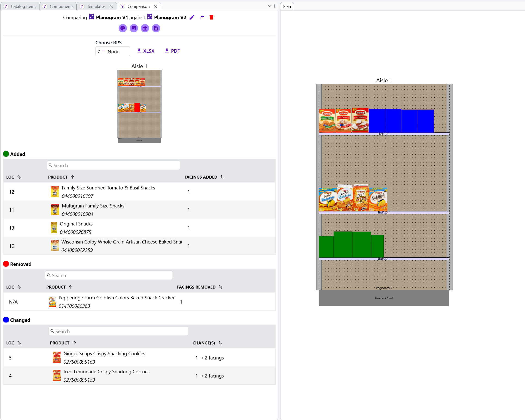Screen dimensions: 525x420
Task: Click the help icon on Catalog Items tab
Action: 6,6
